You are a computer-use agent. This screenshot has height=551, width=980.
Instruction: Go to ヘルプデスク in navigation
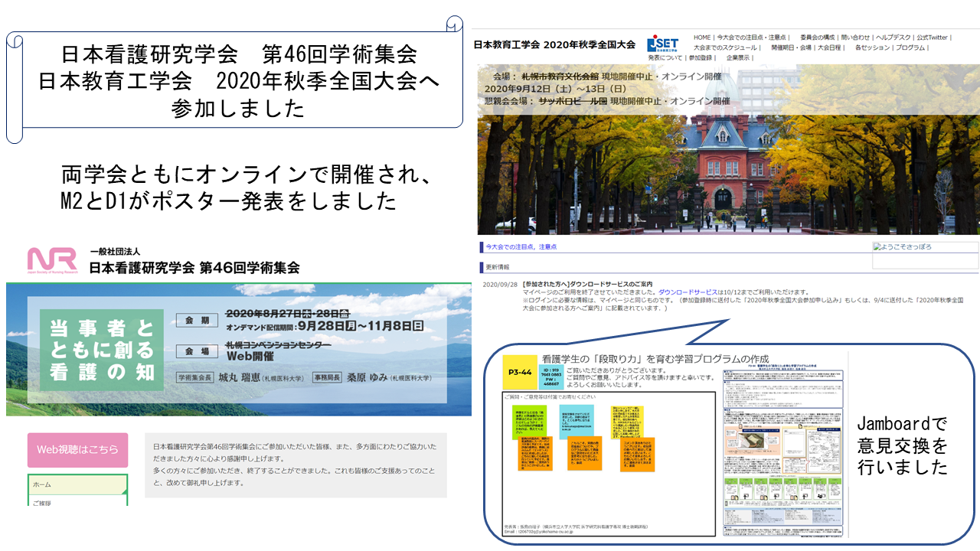coord(893,37)
